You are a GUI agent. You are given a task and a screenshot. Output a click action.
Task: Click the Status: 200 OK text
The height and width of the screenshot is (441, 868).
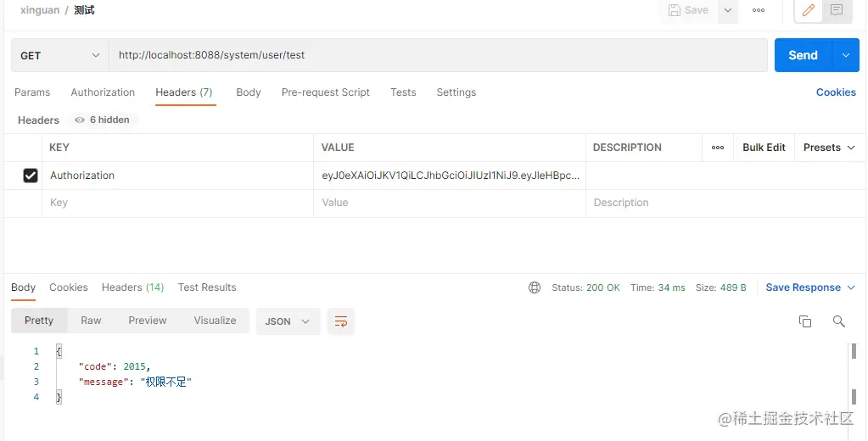(585, 287)
